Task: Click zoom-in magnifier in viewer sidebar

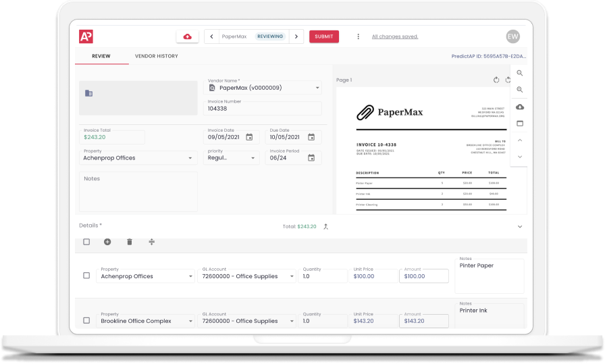Action: 520,90
